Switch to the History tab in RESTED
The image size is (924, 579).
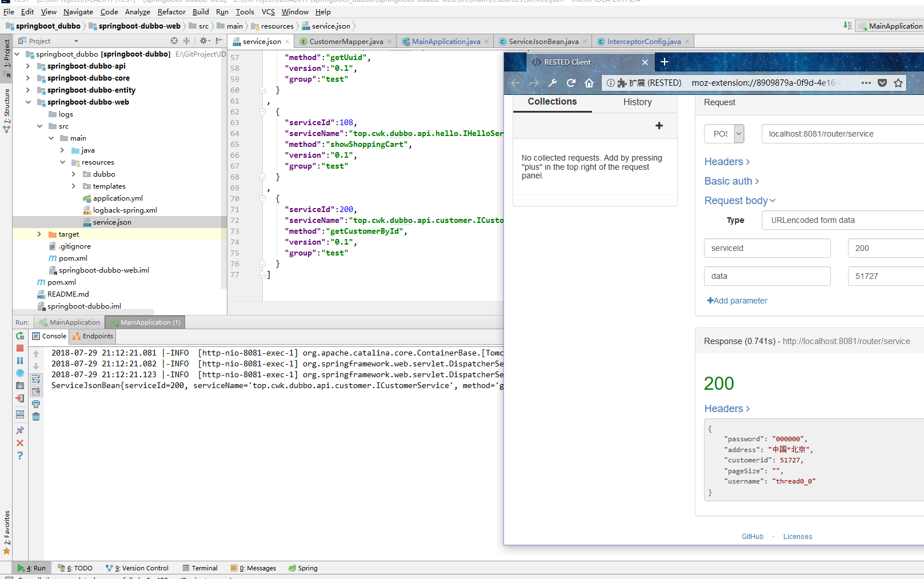coord(637,102)
